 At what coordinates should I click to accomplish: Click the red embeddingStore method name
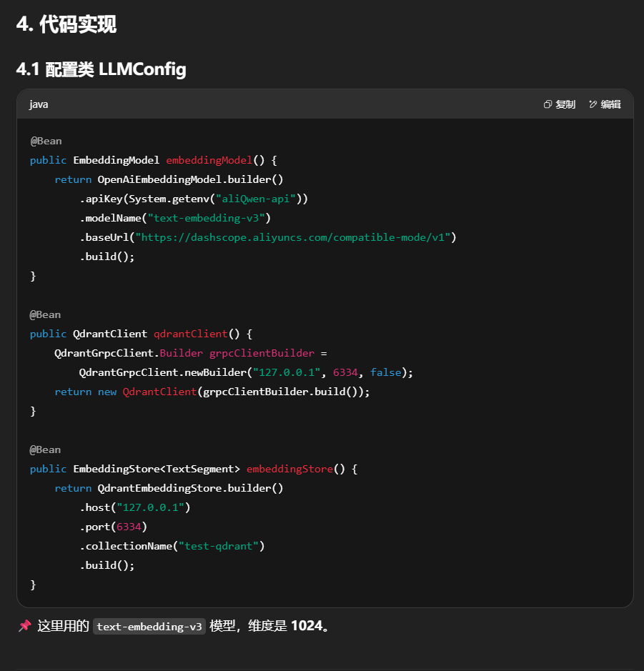pyautogui.click(x=289, y=469)
